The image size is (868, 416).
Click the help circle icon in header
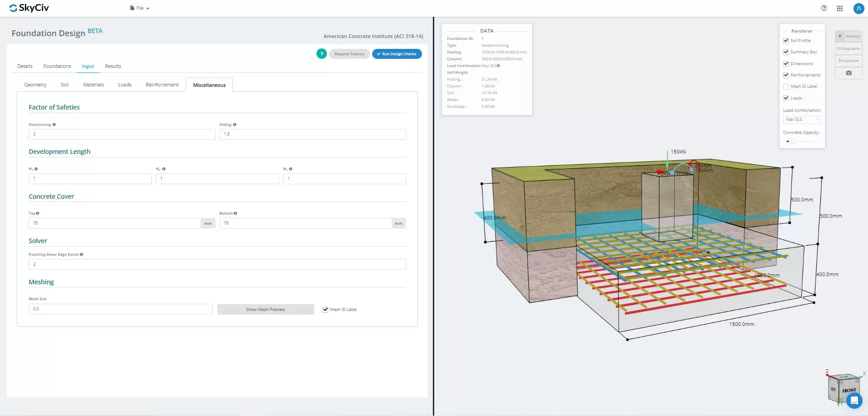(824, 8)
